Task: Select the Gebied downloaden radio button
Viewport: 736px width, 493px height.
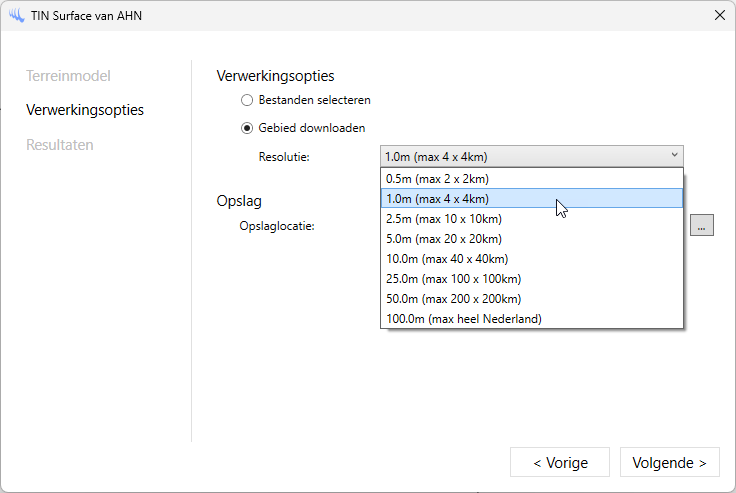Action: (x=247, y=128)
